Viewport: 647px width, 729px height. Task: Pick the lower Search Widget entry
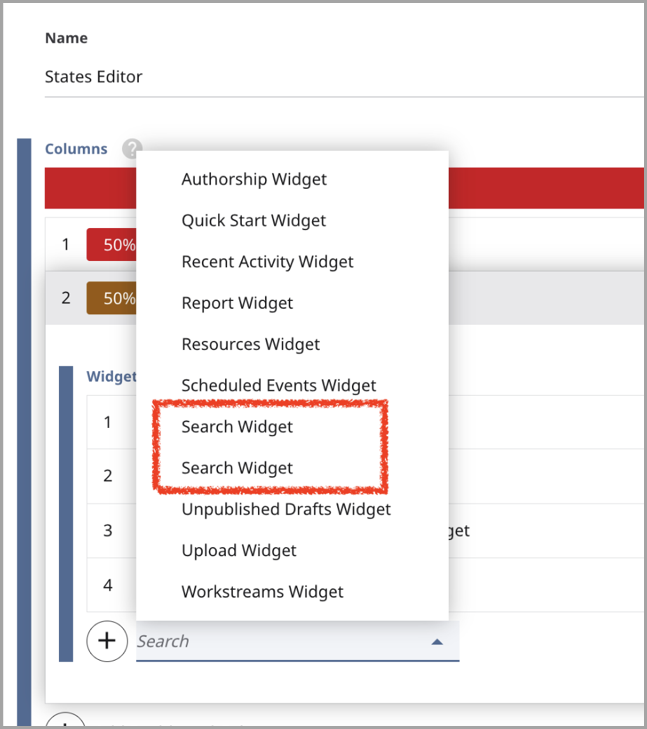(237, 468)
